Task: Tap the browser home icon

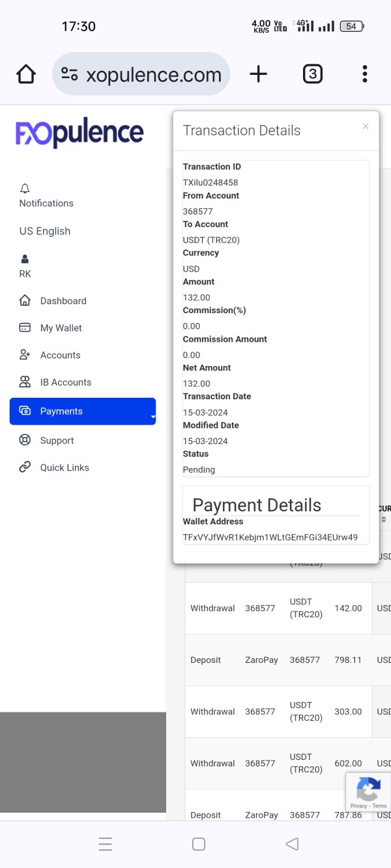Action: (x=26, y=74)
